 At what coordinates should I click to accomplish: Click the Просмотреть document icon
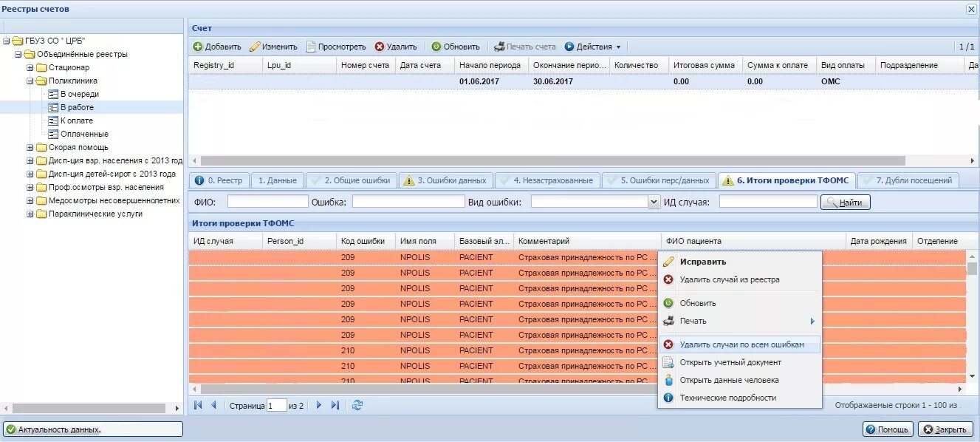(311, 47)
